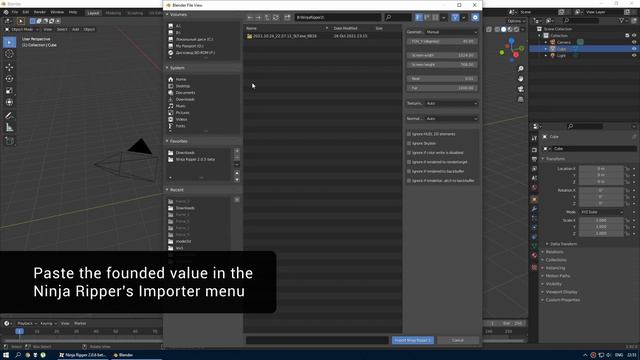
Task: Select the Measure tool in 3D viewport
Action: [x=9, y=128]
